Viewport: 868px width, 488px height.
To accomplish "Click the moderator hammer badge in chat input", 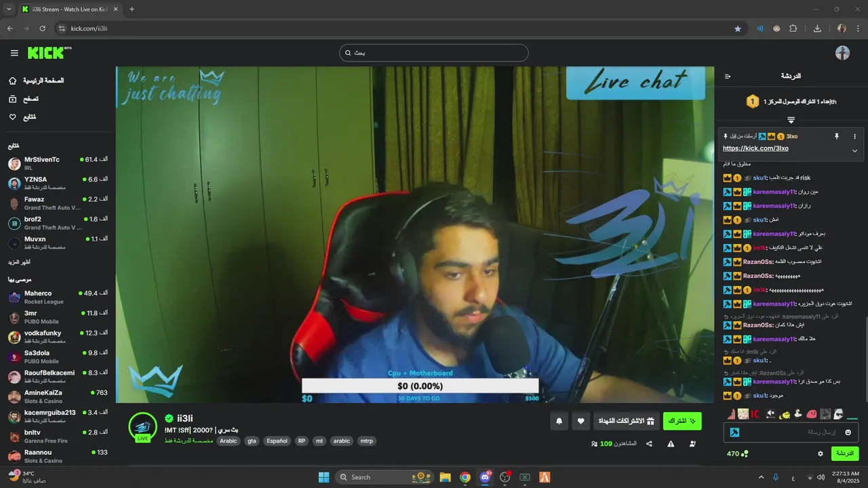I will pyautogui.click(x=734, y=432).
